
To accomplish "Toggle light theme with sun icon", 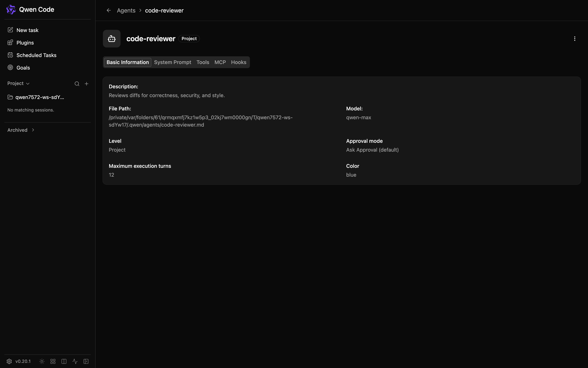I will tap(42, 361).
